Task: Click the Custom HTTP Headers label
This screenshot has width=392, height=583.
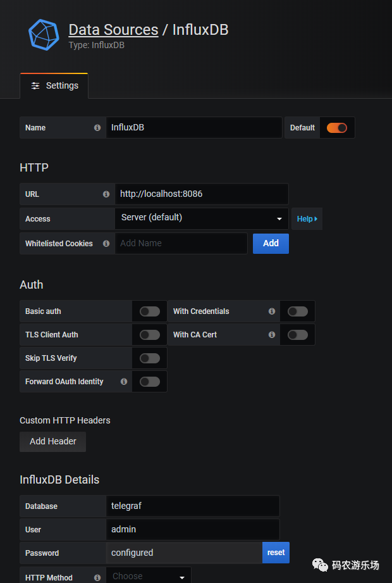Action: click(x=65, y=420)
